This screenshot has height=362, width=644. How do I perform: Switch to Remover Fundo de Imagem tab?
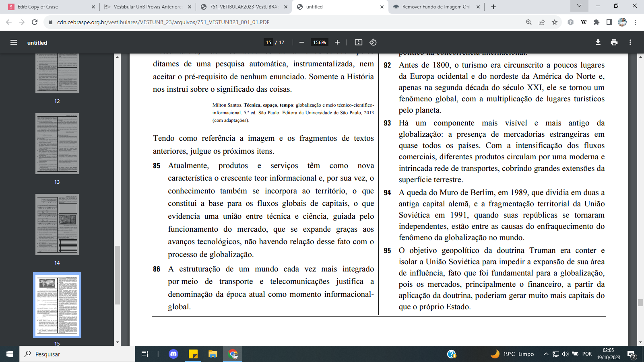coord(437,7)
